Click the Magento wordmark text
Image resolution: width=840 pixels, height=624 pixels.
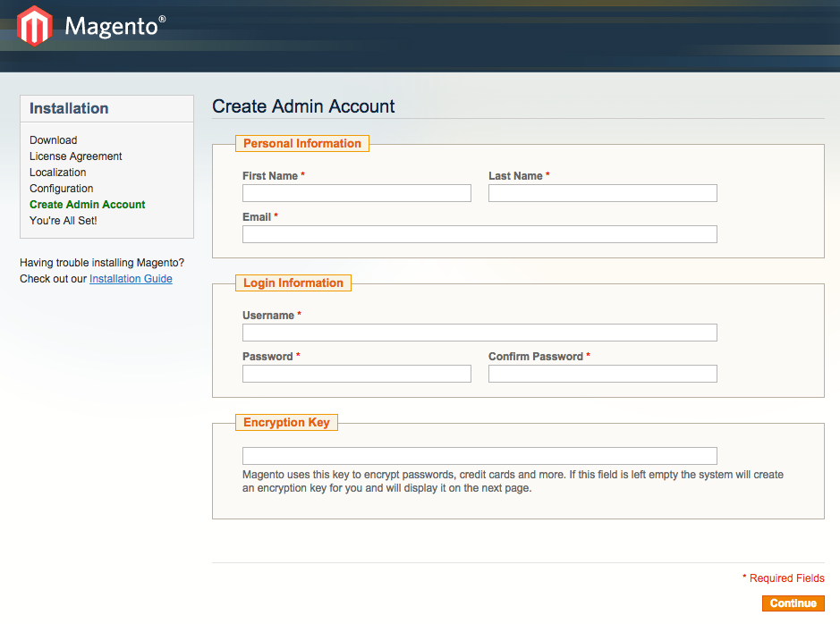[x=115, y=26]
